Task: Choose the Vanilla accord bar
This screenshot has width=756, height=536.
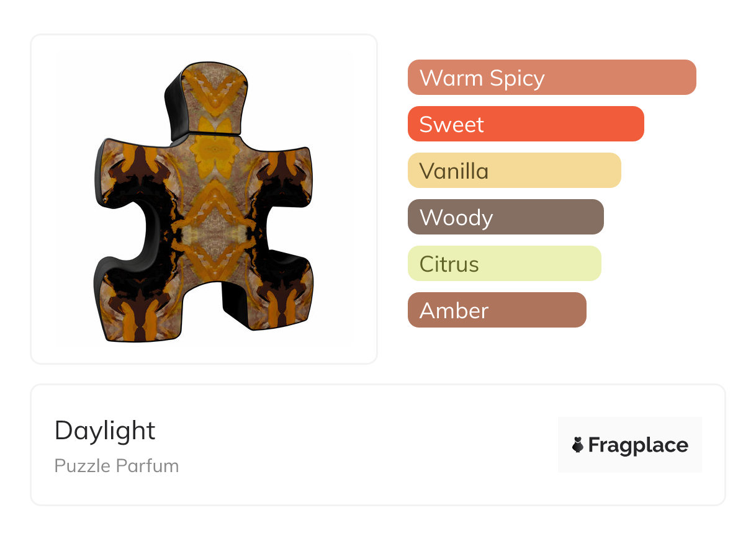Action: (x=514, y=171)
